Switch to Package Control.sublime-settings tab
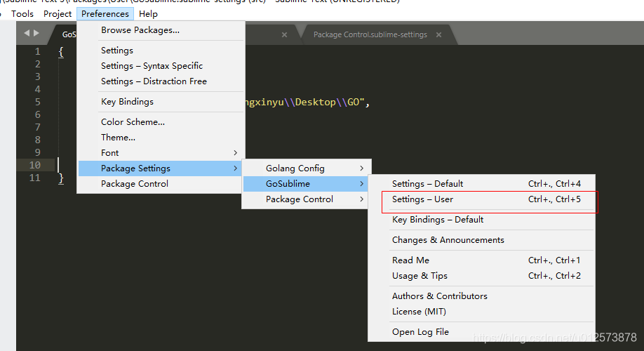644x351 pixels. 370,35
